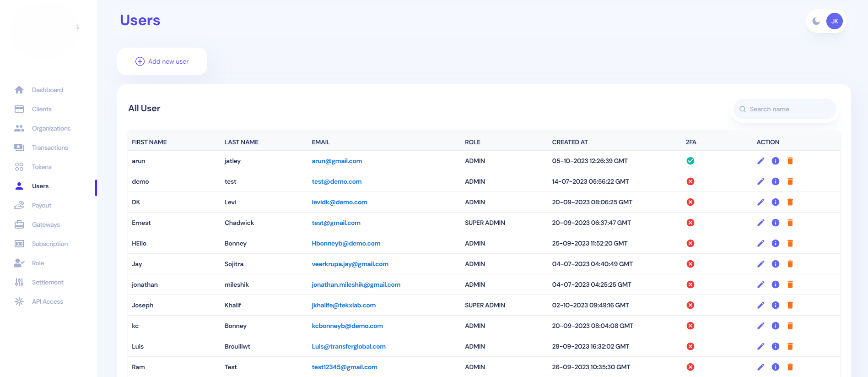The width and height of the screenshot is (868, 377).
Task: Open JK profile avatar
Action: click(834, 21)
